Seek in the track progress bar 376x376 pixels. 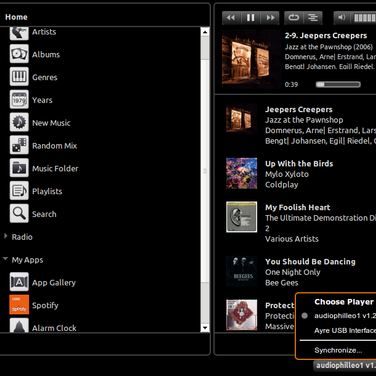click(x=338, y=84)
